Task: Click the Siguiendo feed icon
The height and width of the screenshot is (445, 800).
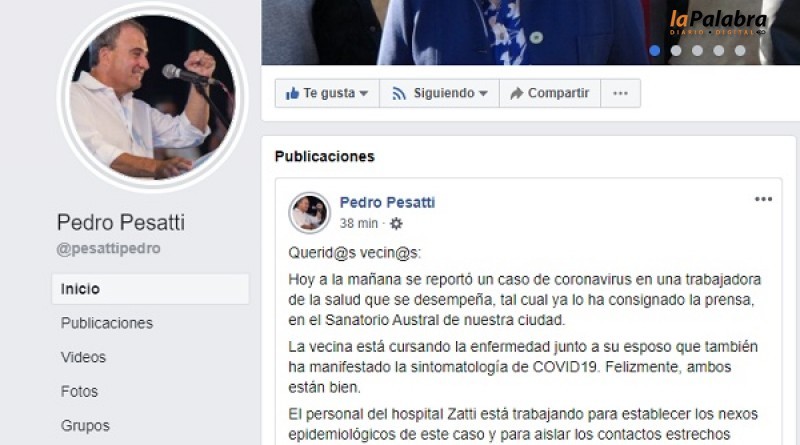Action: [398, 93]
